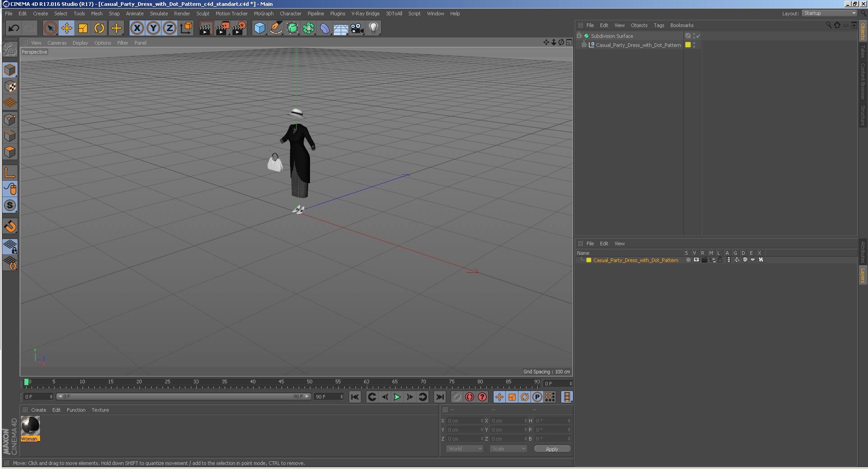868x469 pixels.
Task: Click yellow layer swatch of dress object
Action: 688,45
